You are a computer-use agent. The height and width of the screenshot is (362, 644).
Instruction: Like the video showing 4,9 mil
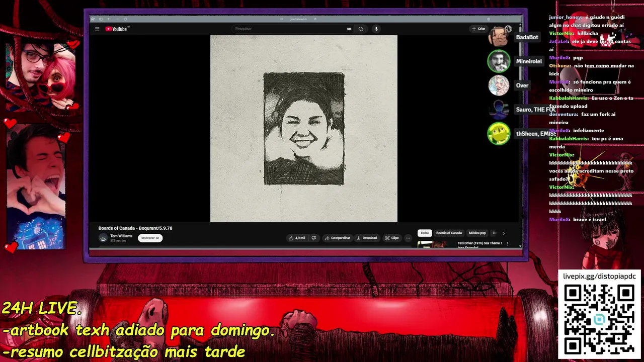click(x=297, y=238)
